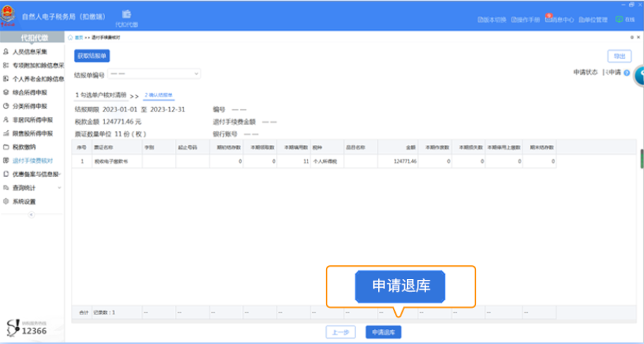The image size is (644, 344).
Task: Click the 11 份（枚）quantity value
Action: pyautogui.click(x=130, y=134)
